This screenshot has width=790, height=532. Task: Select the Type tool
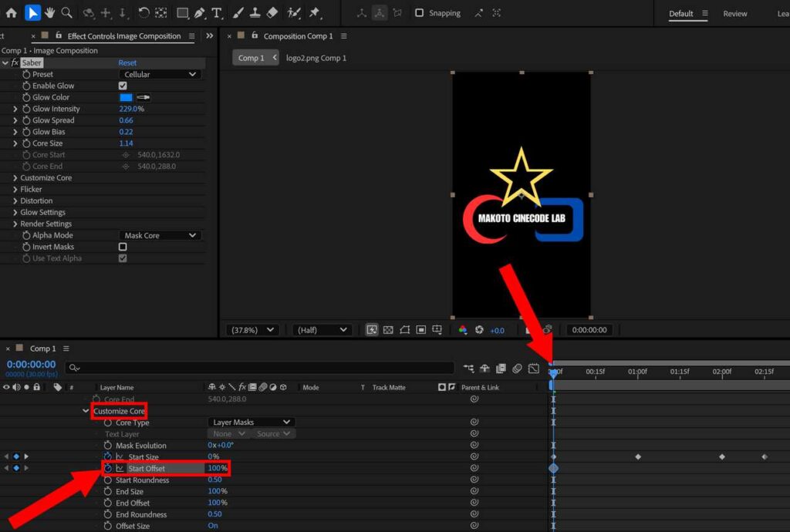click(217, 13)
